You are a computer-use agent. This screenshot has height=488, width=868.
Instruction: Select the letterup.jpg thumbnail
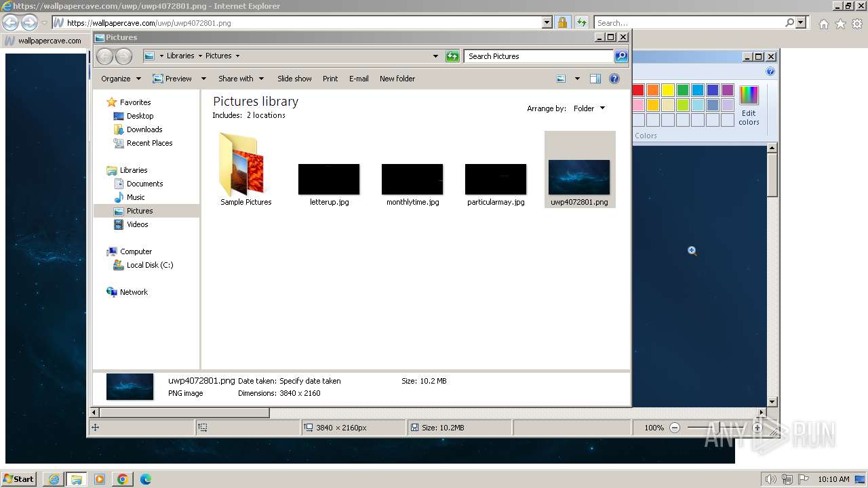pos(329,180)
